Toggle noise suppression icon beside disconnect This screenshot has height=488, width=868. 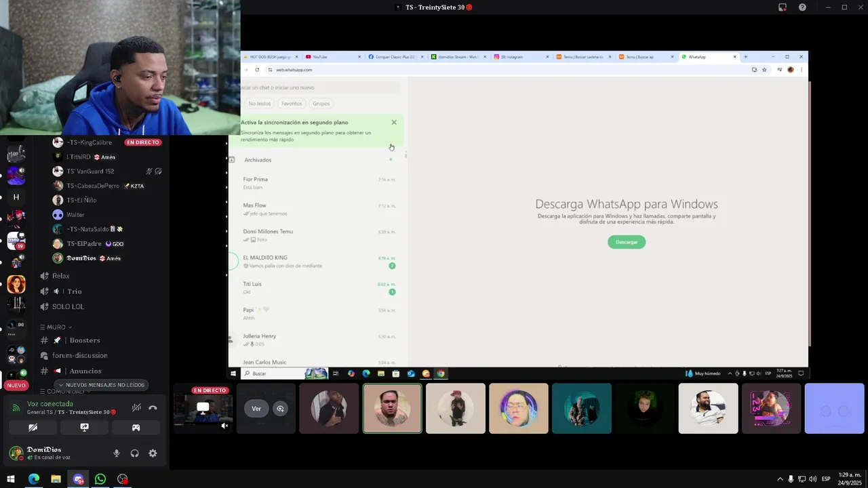(x=136, y=407)
